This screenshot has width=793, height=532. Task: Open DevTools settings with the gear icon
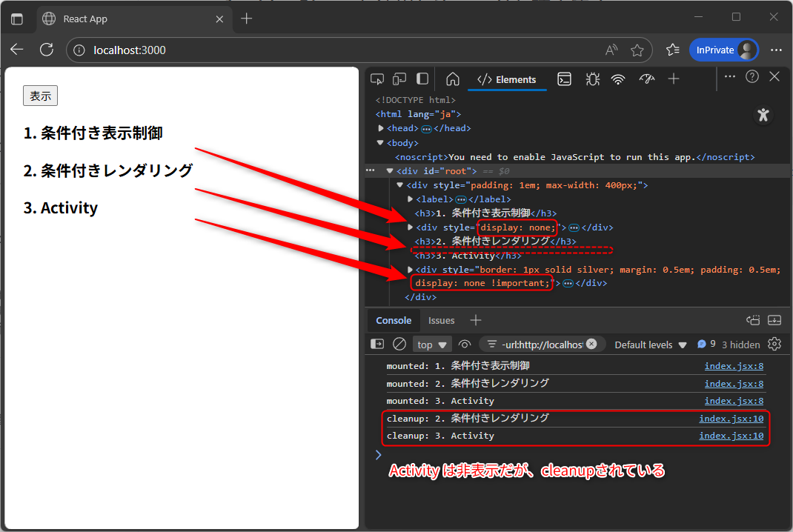[774, 344]
